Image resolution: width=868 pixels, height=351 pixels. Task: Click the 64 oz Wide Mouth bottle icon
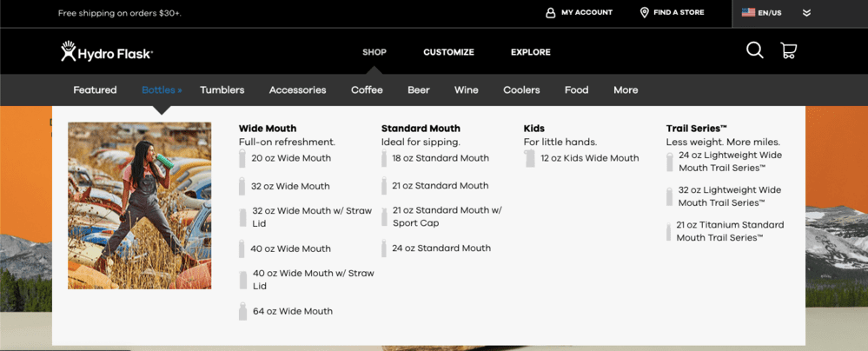tap(242, 311)
